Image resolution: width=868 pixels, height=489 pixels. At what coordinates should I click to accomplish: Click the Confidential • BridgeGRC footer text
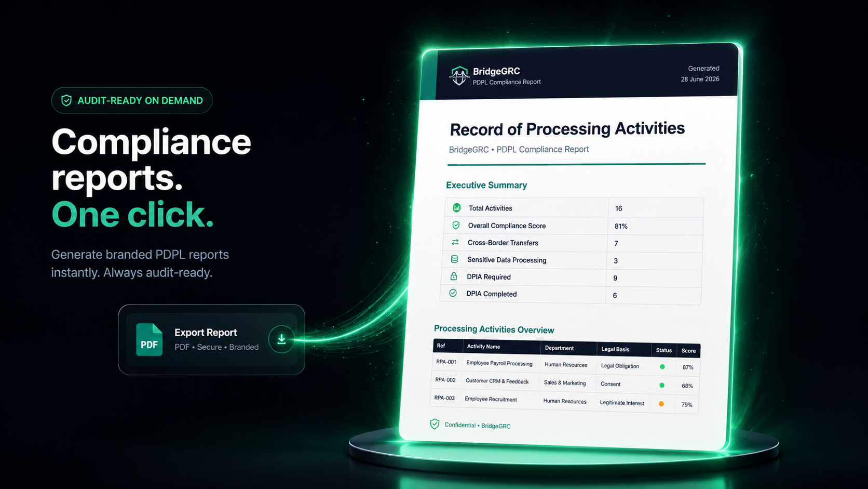[477, 425]
